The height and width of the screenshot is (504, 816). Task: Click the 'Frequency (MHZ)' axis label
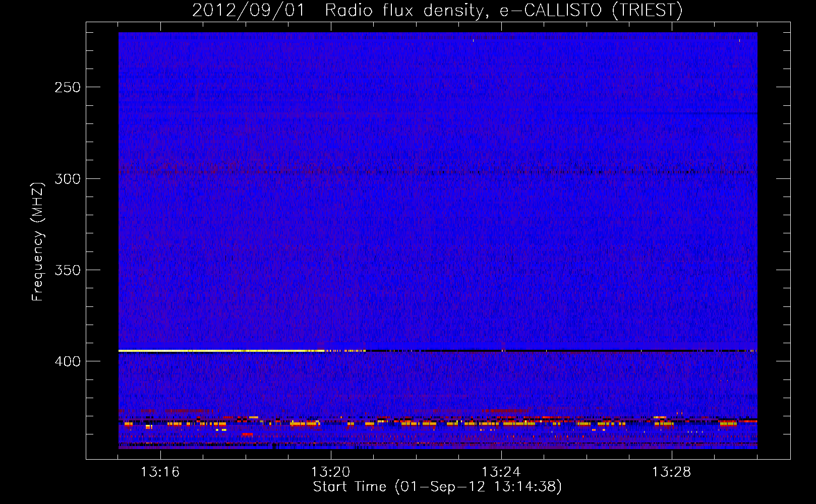(x=38, y=242)
